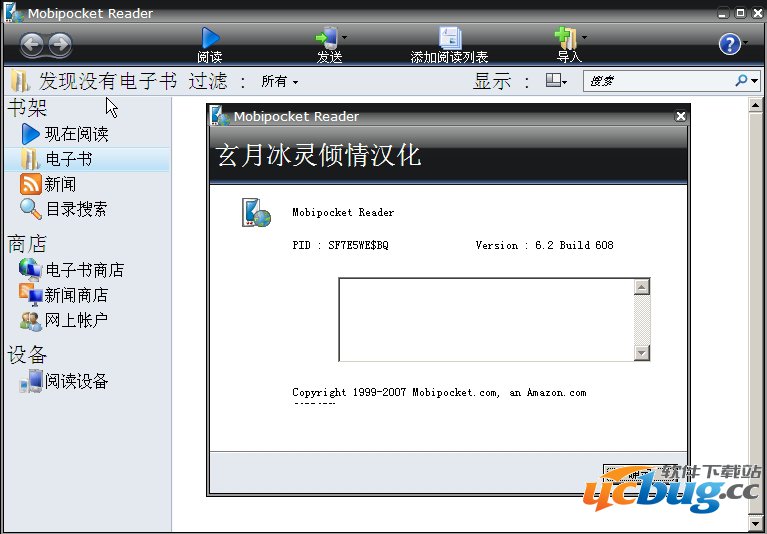Viewport: 767px width, 534px height.
Task: Click the Version : 6.2 Build 608 text
Action: [x=544, y=245]
